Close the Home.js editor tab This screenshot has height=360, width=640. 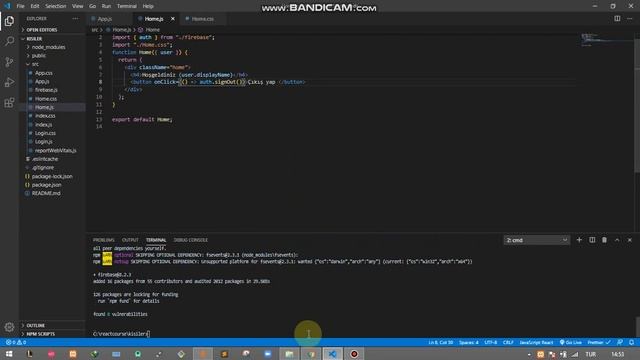(173, 19)
